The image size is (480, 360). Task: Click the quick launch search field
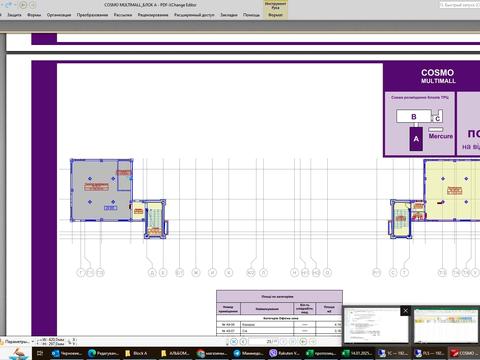[x=459, y=5]
